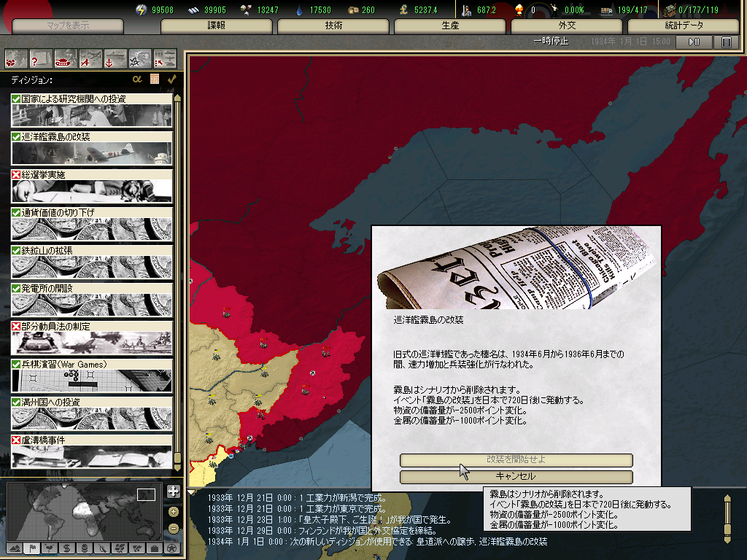Click the money pound sign icon

pyautogui.click(x=403, y=9)
